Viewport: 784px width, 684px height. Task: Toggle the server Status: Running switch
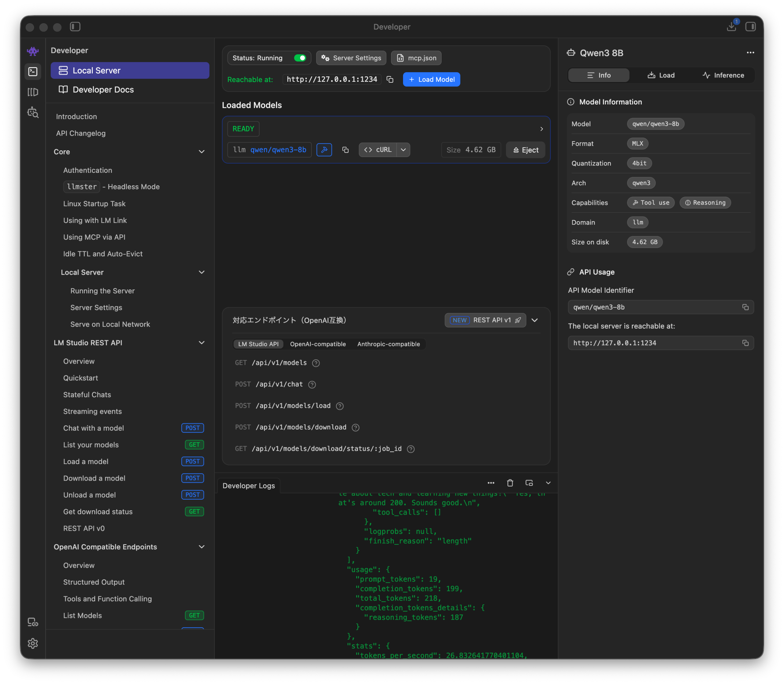(300, 58)
